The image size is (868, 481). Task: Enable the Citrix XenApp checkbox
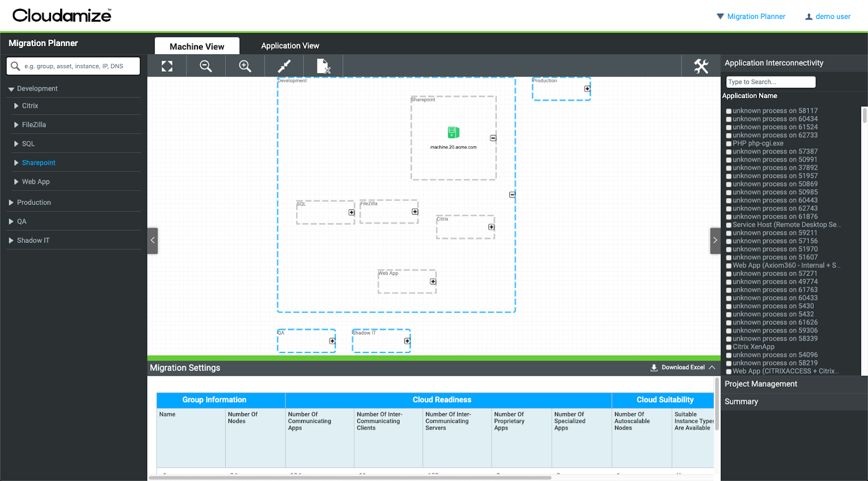(x=729, y=347)
